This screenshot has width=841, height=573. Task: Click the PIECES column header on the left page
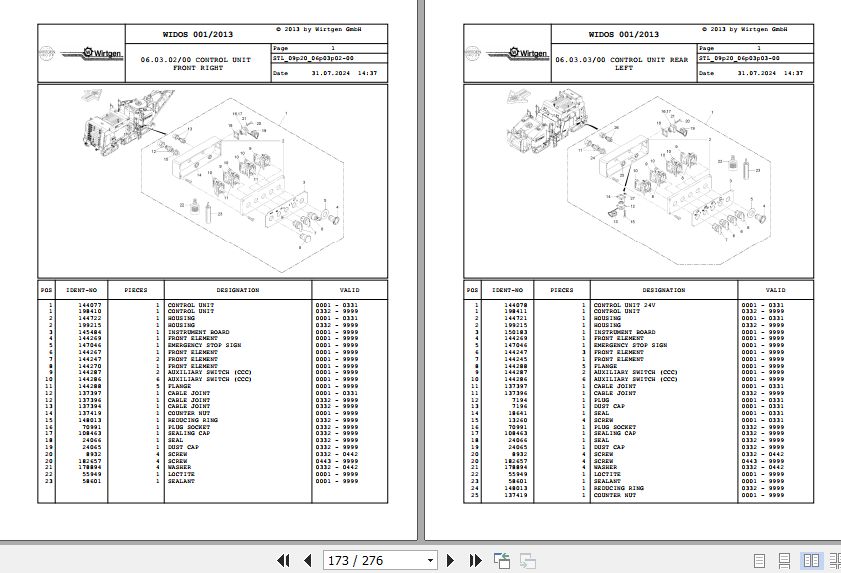136,290
